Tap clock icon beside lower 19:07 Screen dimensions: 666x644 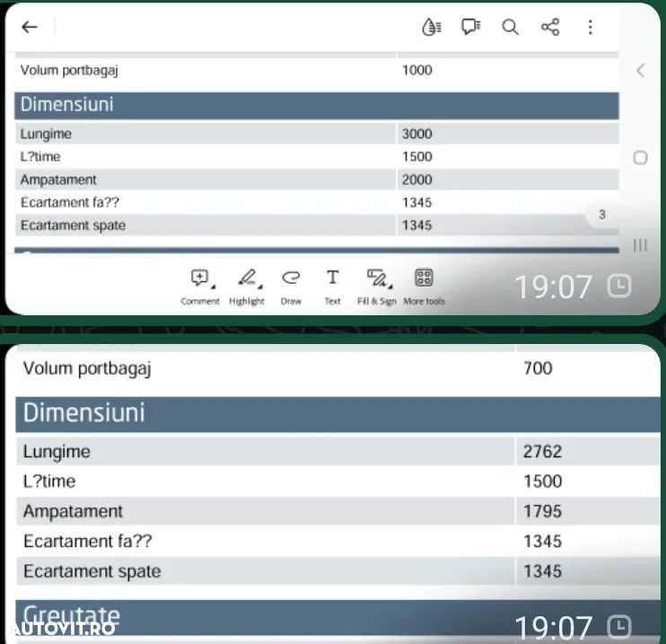click(619, 627)
